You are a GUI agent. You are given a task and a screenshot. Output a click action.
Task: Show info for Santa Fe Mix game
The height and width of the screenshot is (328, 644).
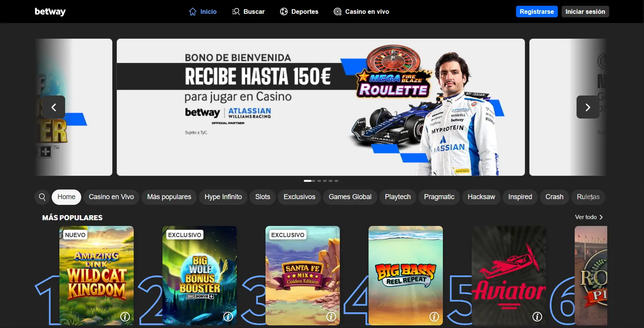pyautogui.click(x=331, y=316)
